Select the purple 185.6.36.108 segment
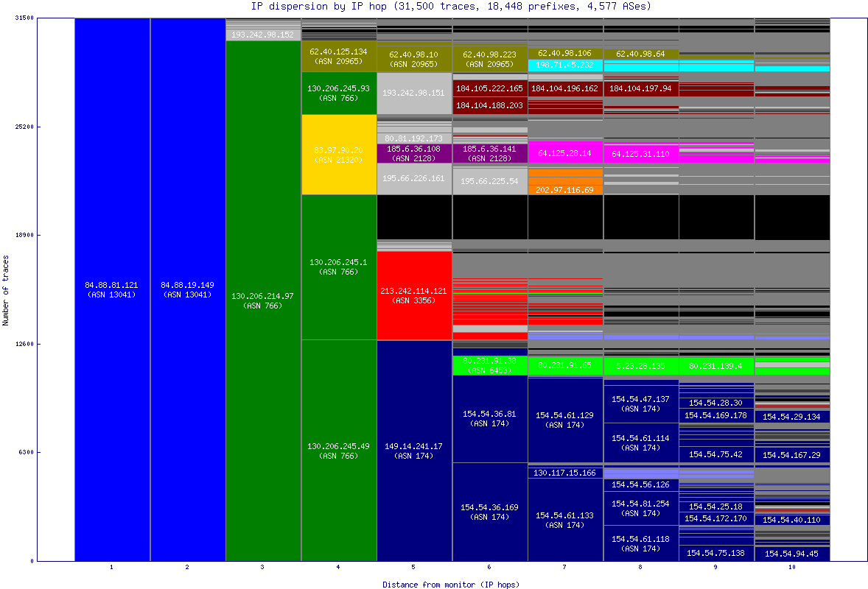868x589 pixels. coord(415,152)
